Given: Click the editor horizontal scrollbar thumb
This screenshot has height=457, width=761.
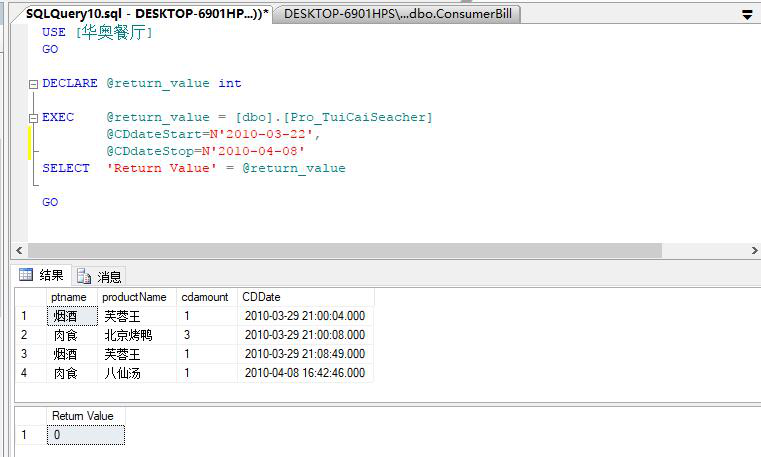Looking at the screenshot, I should [x=345, y=250].
